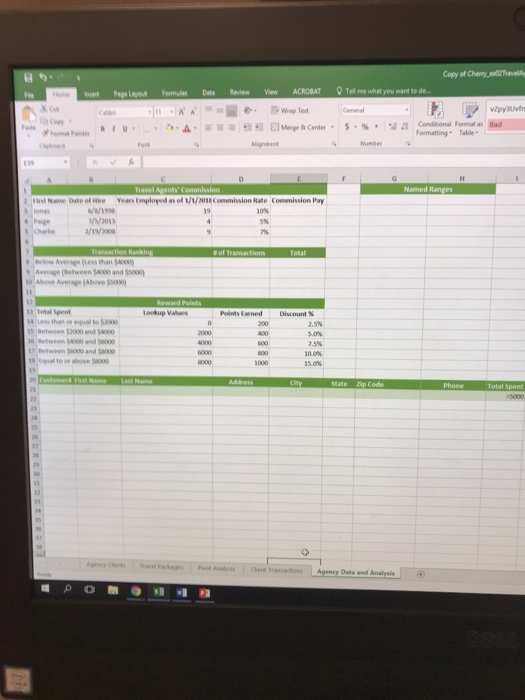This screenshot has width=525, height=700.
Task: Increase font size with the larger A
Action: (182, 112)
